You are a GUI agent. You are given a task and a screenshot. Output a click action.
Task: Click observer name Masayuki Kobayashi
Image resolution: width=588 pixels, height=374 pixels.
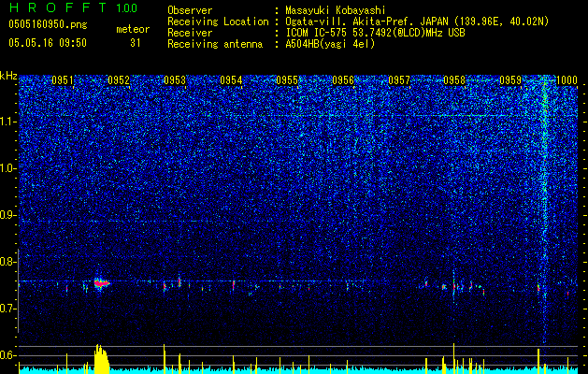336,10
